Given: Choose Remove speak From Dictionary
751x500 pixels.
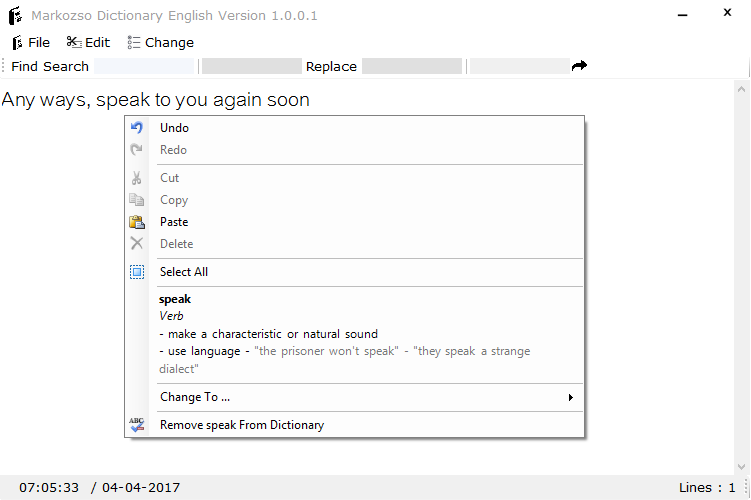Looking at the screenshot, I should (242, 425).
